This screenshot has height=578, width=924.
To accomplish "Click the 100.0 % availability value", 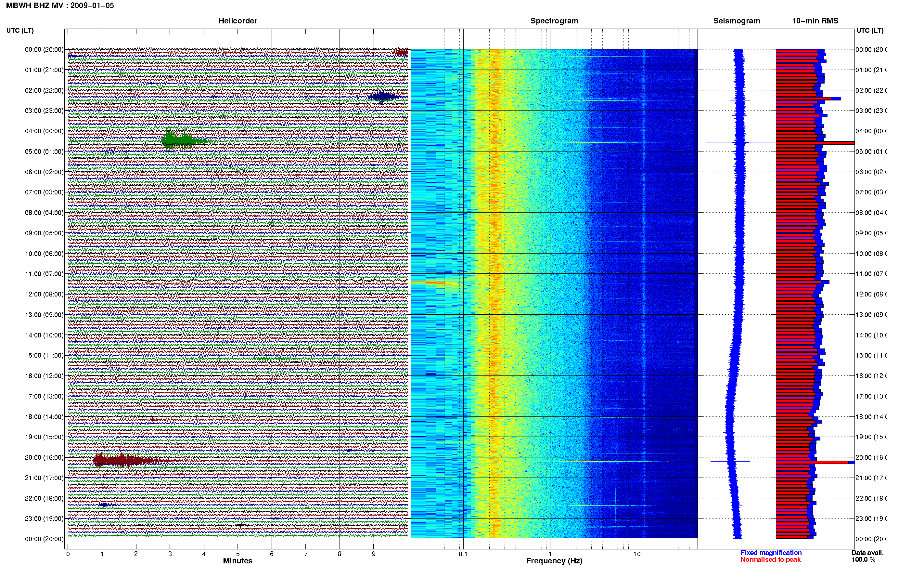I will [x=863, y=560].
